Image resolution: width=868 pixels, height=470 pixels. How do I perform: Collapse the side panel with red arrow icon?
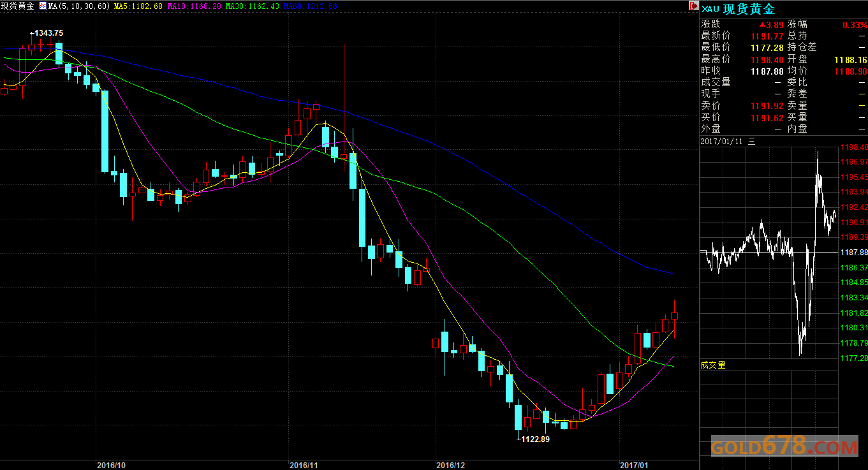[693, 6]
